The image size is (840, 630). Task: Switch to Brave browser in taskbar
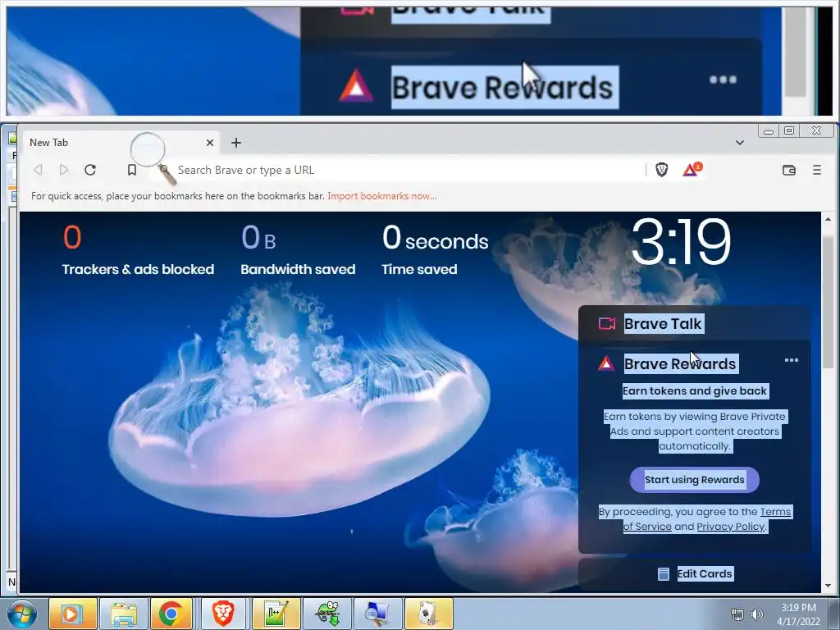coord(223,614)
